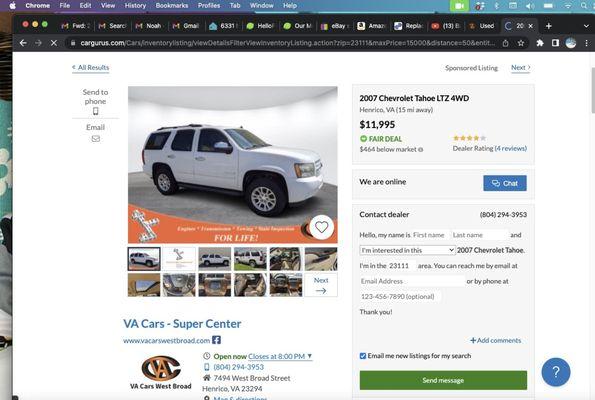Click the green Send message button
The image size is (595, 400).
[x=443, y=380]
